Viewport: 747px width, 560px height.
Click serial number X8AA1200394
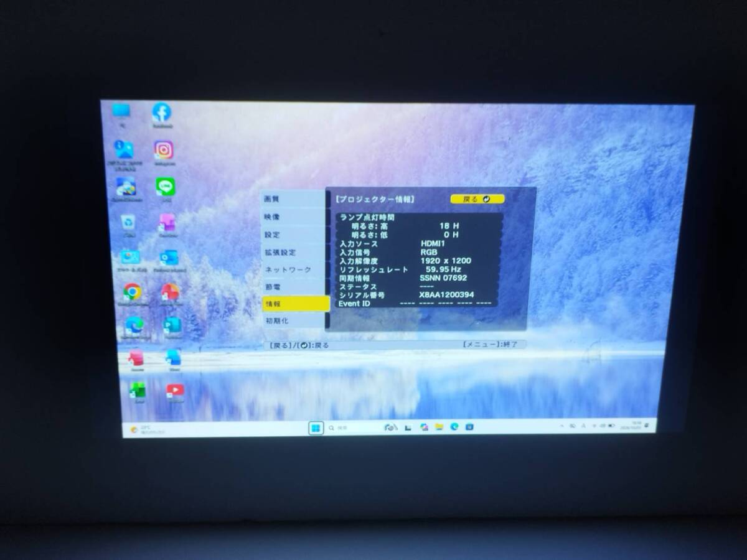pos(446,295)
